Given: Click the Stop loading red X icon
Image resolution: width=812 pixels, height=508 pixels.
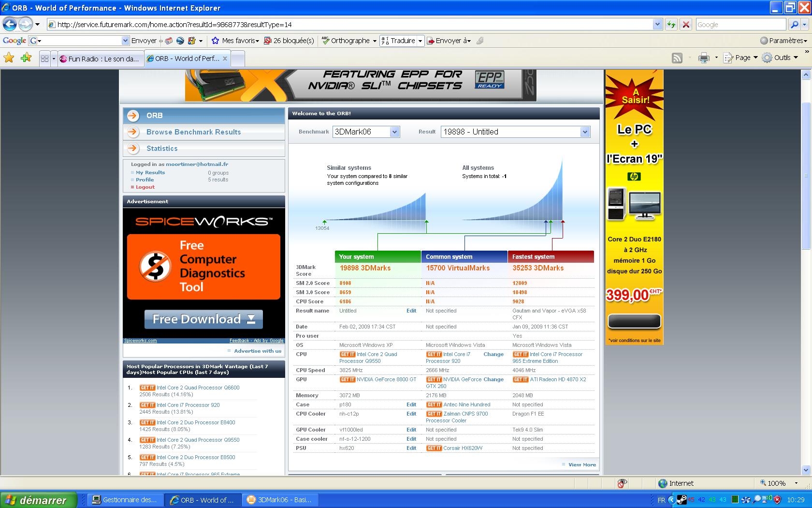Looking at the screenshot, I should click(x=685, y=24).
